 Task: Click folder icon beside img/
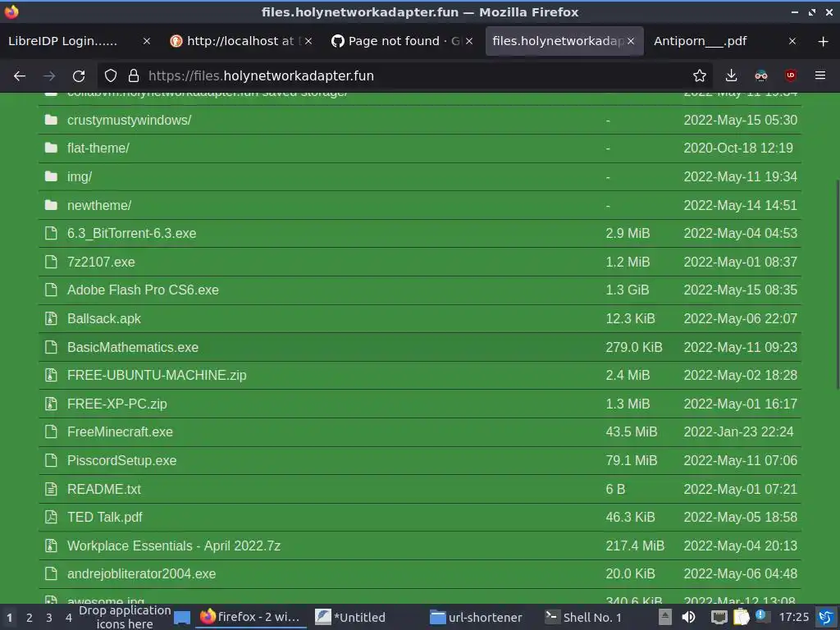point(51,176)
